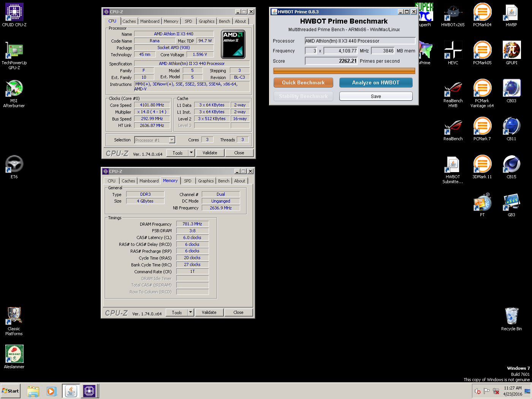532x399 pixels.
Task: Open RealBench HWB shortcut
Action: [x=453, y=93]
